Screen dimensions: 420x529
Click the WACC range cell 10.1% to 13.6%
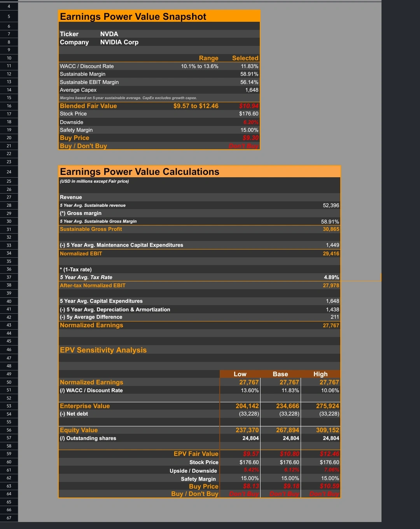coord(199,66)
